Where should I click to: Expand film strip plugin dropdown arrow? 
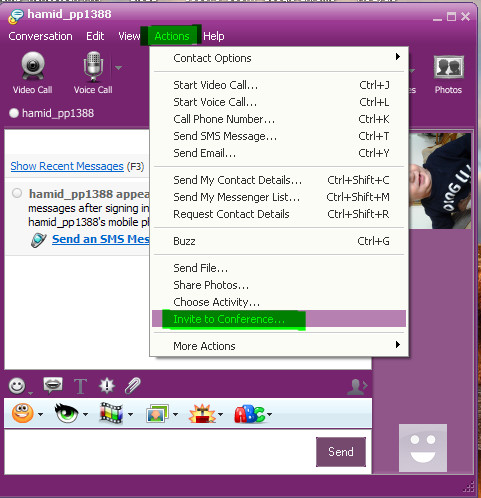130,414
